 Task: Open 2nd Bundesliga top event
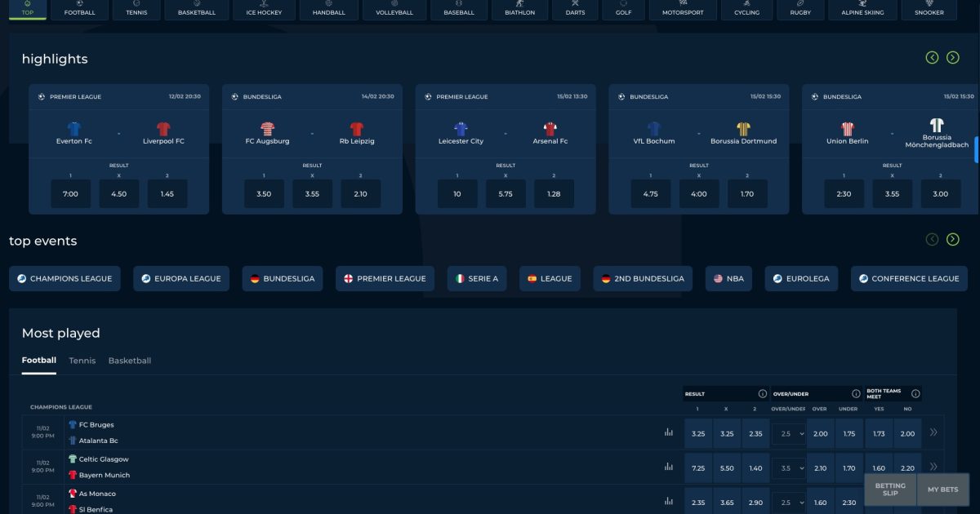coord(643,278)
